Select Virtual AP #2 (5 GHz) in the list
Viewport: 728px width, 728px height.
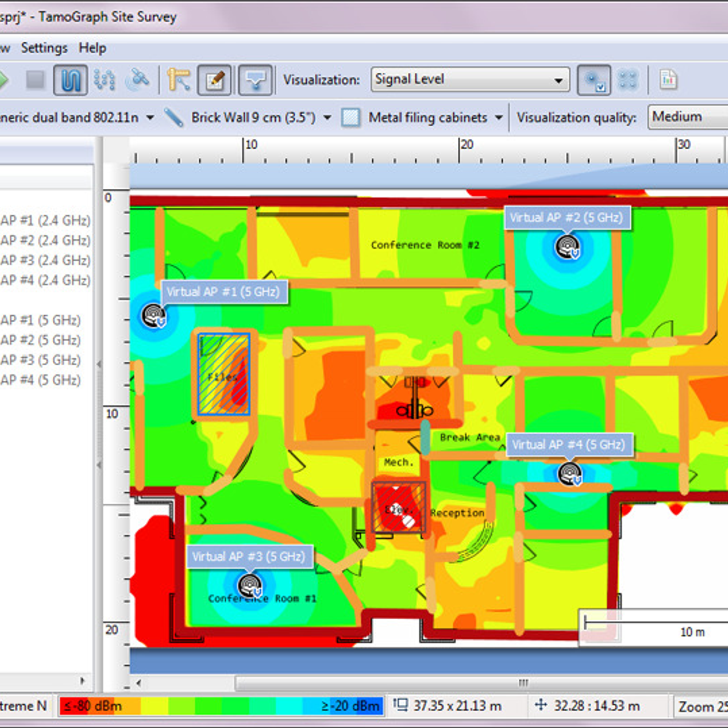pyautogui.click(x=41, y=340)
